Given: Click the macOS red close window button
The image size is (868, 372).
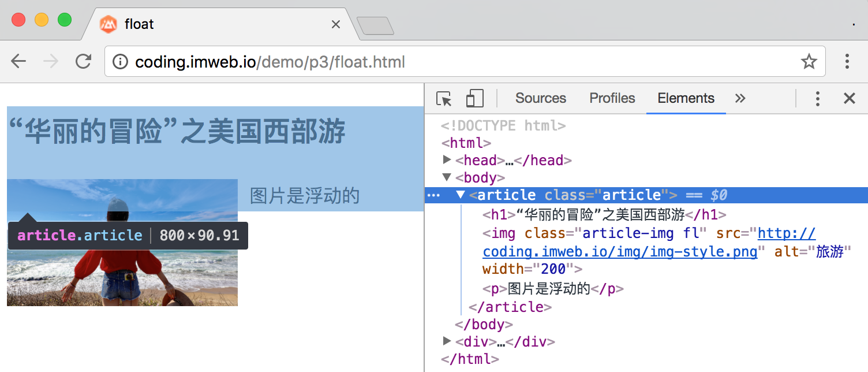Looking at the screenshot, I should point(18,19).
